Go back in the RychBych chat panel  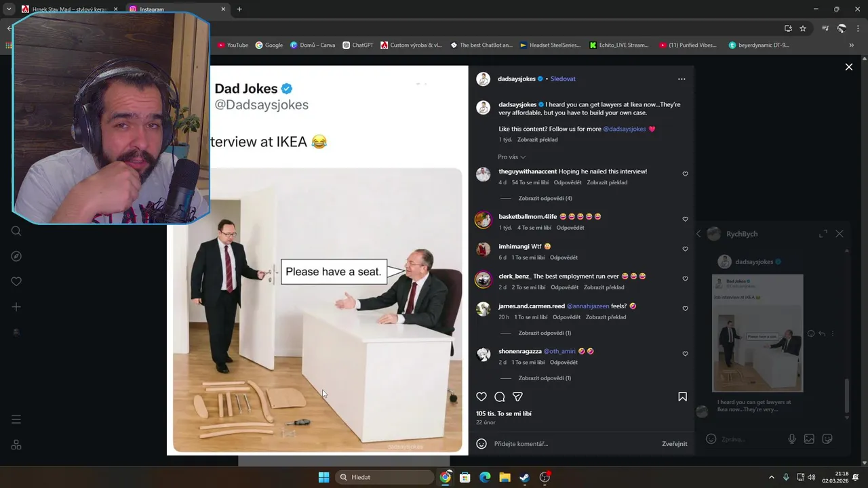pyautogui.click(x=699, y=234)
